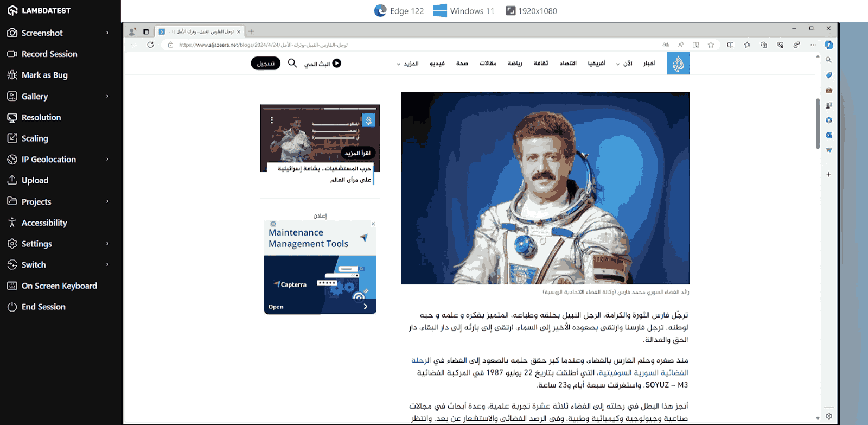Open the Tools briefcase in Edge sidebar
The image size is (868, 425).
[828, 90]
